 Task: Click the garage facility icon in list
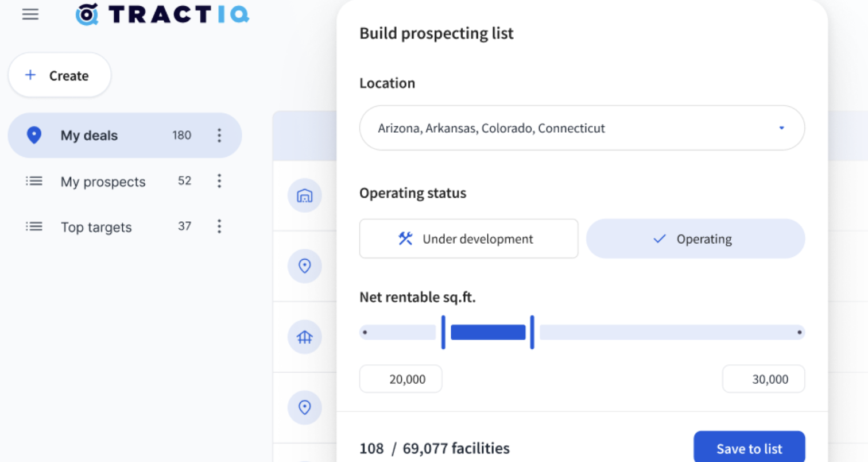(x=304, y=196)
